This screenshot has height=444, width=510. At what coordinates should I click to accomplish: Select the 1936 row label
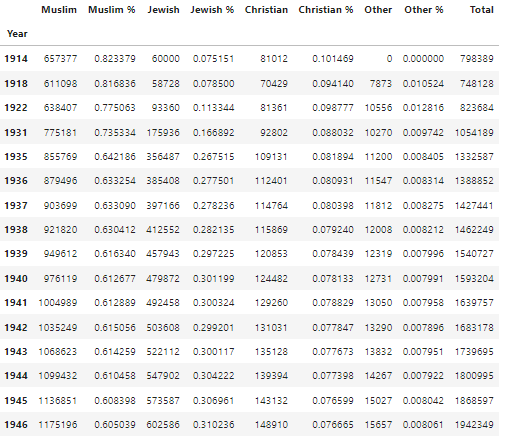(16, 181)
